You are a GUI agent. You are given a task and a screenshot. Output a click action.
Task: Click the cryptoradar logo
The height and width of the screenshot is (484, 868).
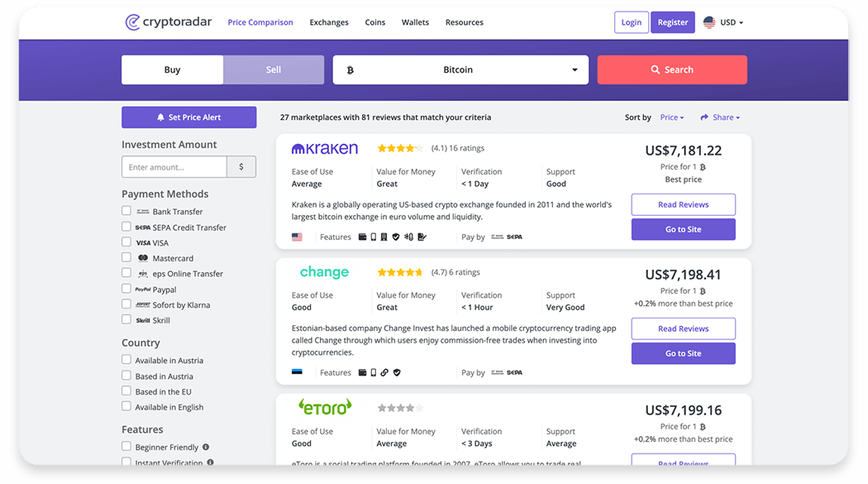169,22
